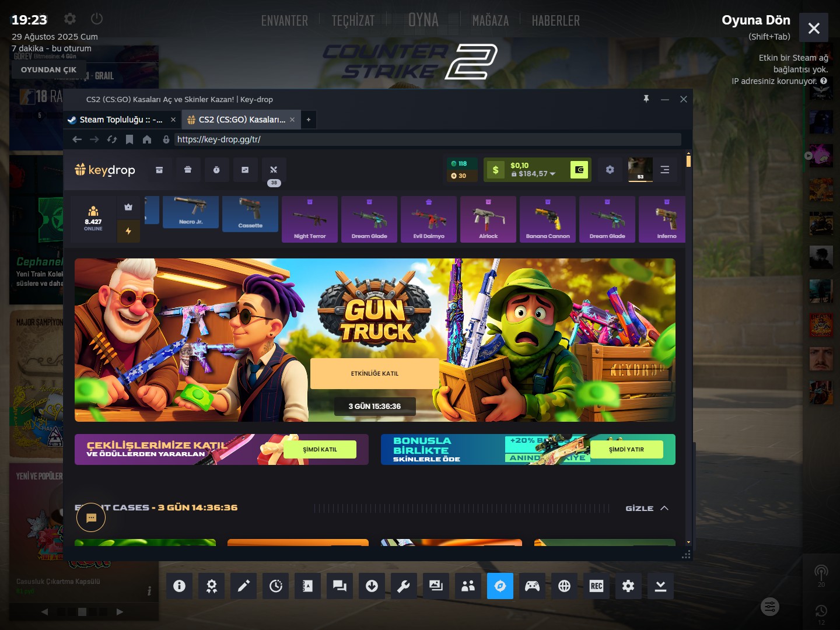Open the IP protection help question mark

coord(824,81)
